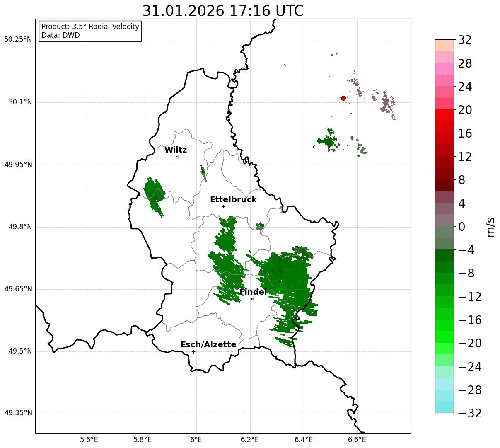The image size is (500, 448).
Task: Click the colorbar tick value −12
Action: tap(470, 297)
